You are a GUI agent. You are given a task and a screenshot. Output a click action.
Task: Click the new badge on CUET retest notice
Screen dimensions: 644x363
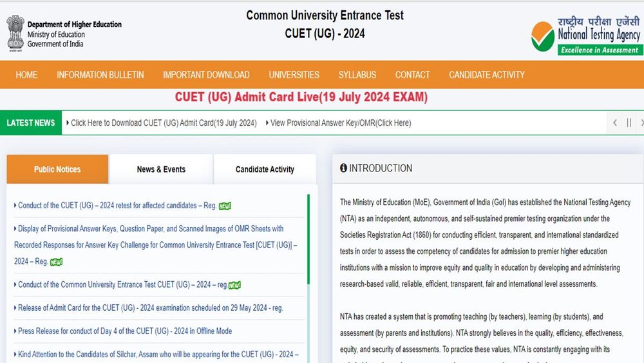tap(225, 206)
